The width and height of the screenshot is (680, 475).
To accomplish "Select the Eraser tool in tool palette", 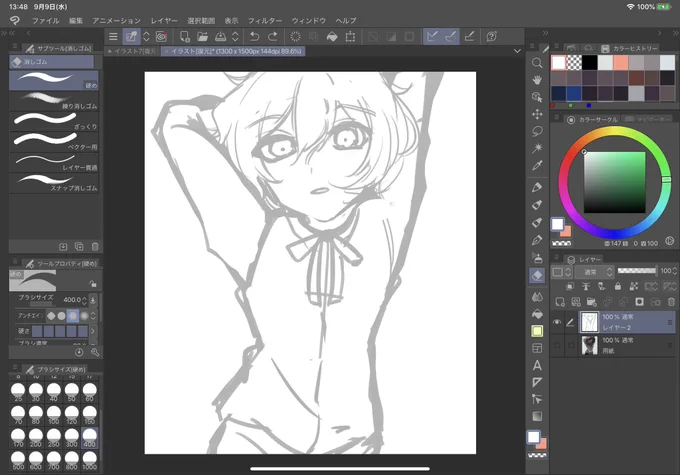I will click(x=537, y=275).
